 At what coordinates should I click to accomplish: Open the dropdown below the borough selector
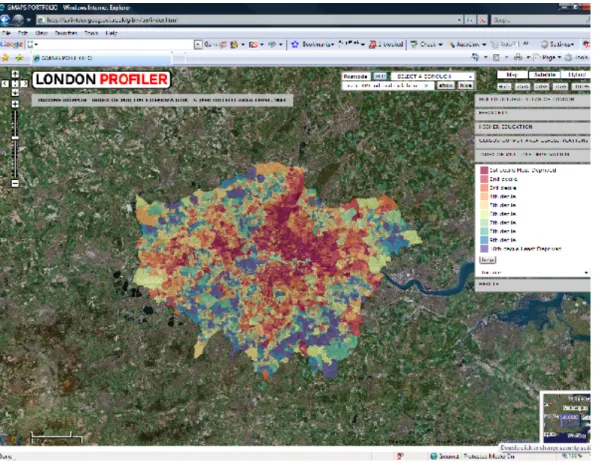click(x=389, y=86)
